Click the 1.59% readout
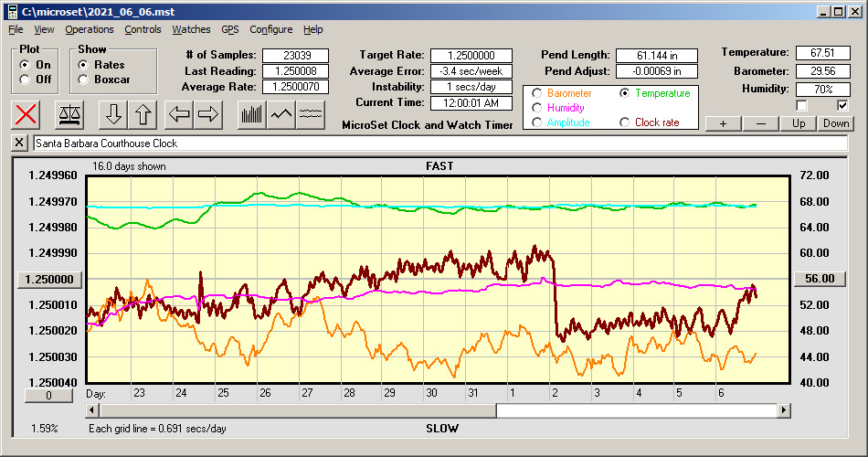The image size is (868, 457). point(44,428)
